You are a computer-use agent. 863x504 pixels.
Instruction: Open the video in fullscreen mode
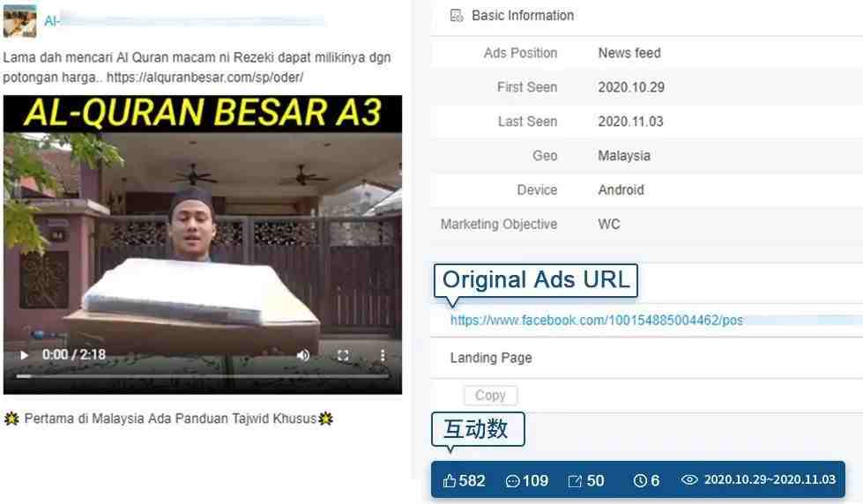coord(343,355)
